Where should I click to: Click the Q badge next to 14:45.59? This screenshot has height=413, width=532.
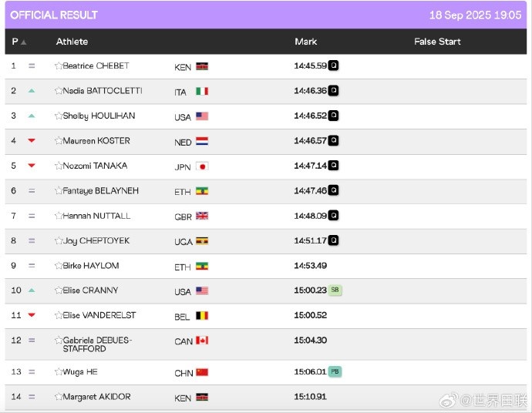(334, 66)
